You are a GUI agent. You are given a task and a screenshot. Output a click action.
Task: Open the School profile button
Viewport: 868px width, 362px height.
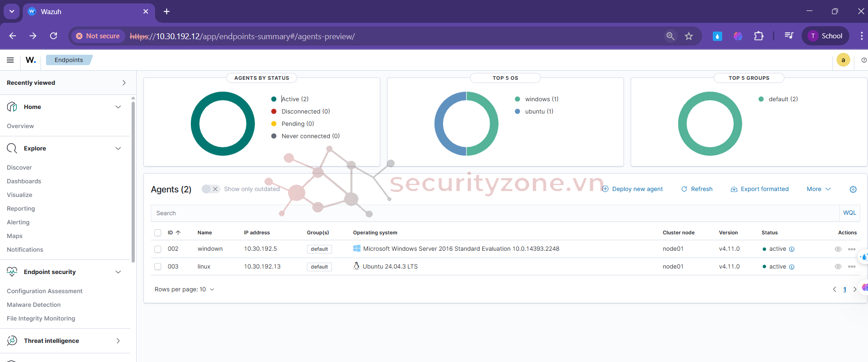point(825,36)
